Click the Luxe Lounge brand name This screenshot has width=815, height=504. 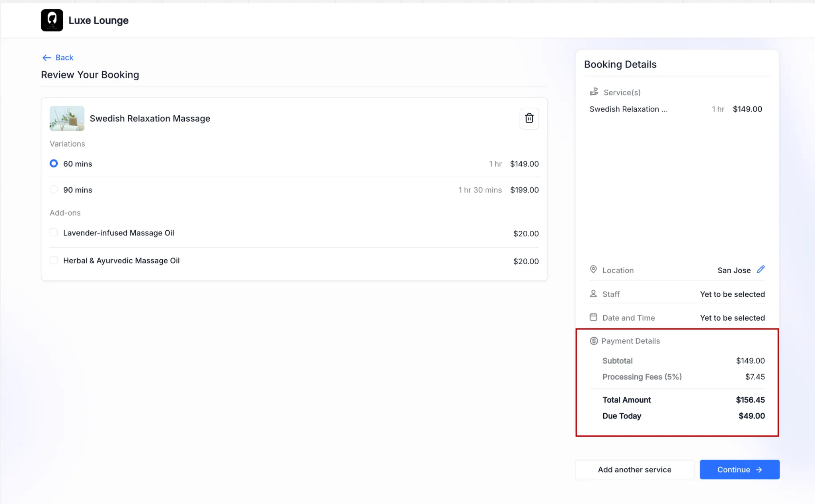pos(98,20)
